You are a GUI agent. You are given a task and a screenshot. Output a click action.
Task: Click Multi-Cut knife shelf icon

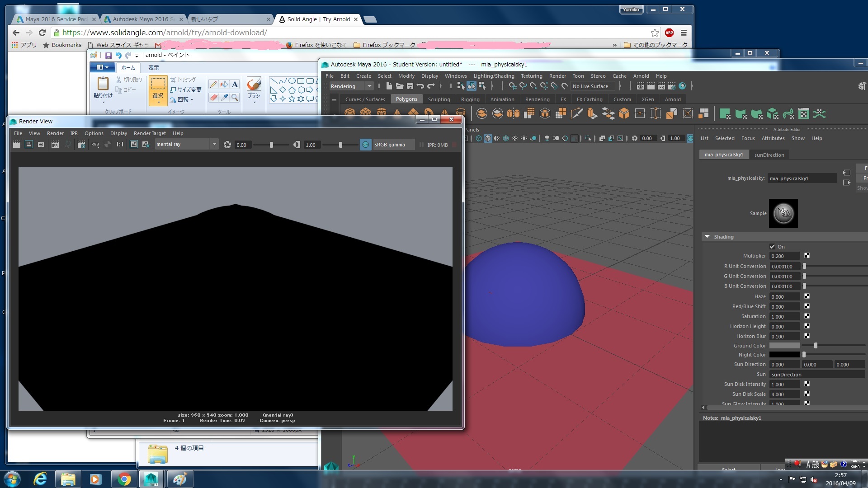pos(576,113)
